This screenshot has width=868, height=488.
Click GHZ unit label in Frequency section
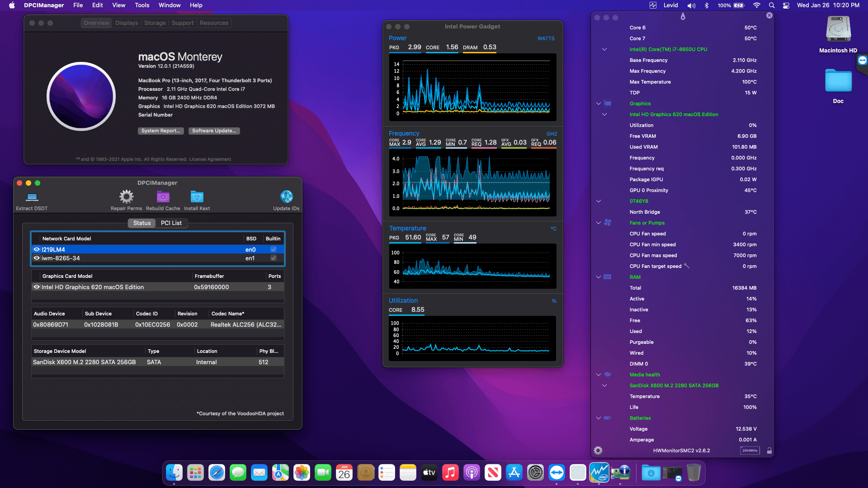pos(552,134)
